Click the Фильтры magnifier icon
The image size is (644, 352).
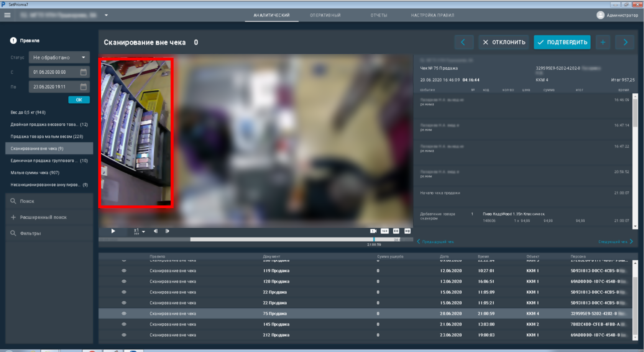13,233
